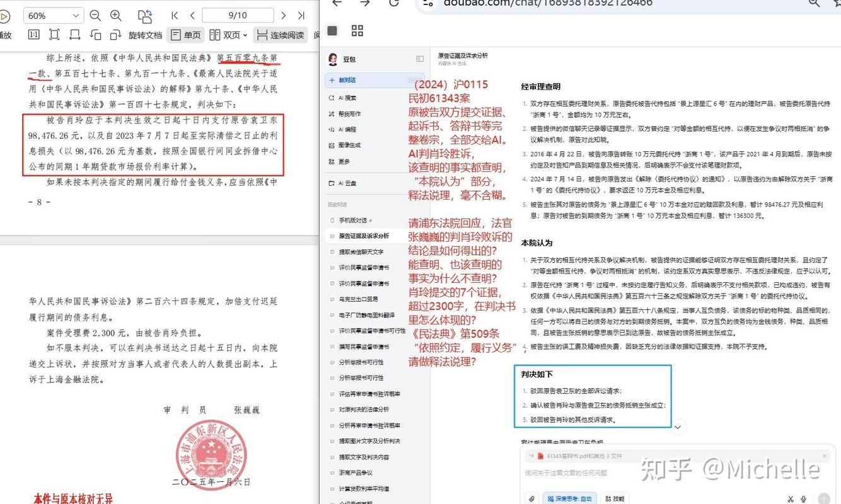Select 双页 double page view

click(226, 35)
